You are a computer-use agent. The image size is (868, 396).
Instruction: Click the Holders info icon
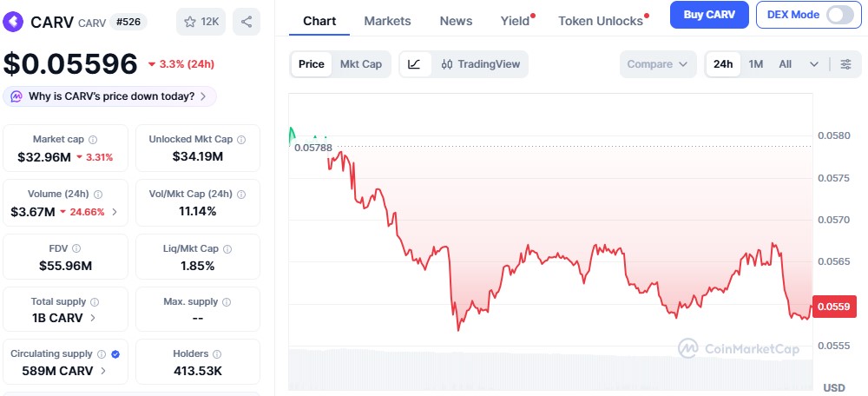[217, 354]
